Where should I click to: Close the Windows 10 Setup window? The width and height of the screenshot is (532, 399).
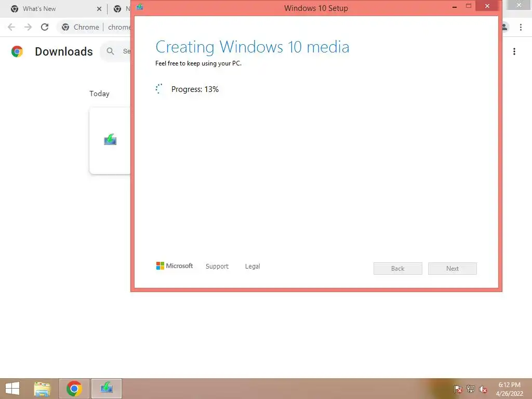coord(487,6)
